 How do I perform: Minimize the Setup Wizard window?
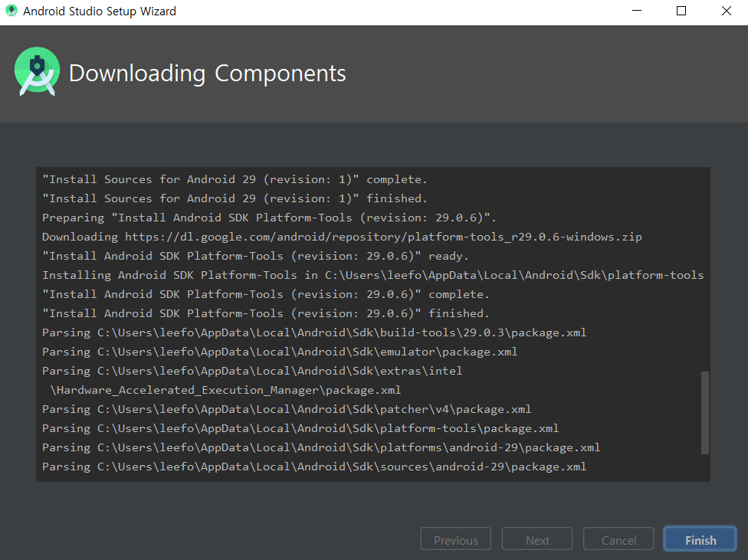(x=636, y=11)
